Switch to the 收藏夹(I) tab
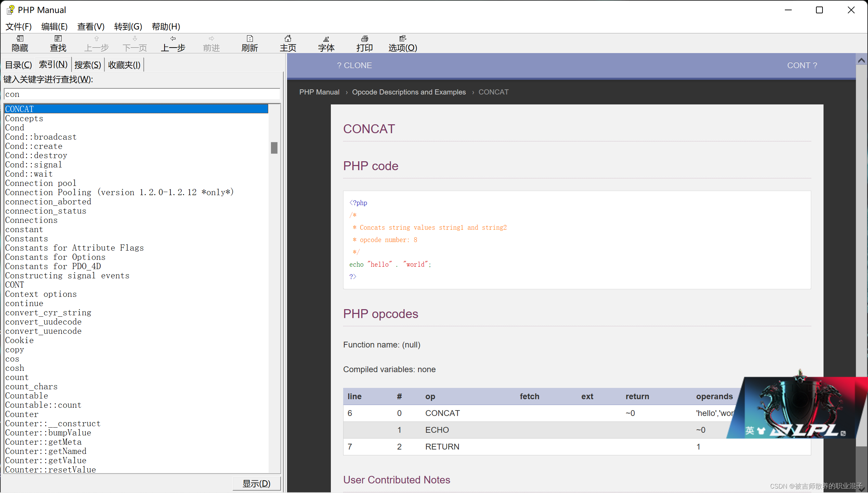This screenshot has width=868, height=493. pos(124,65)
